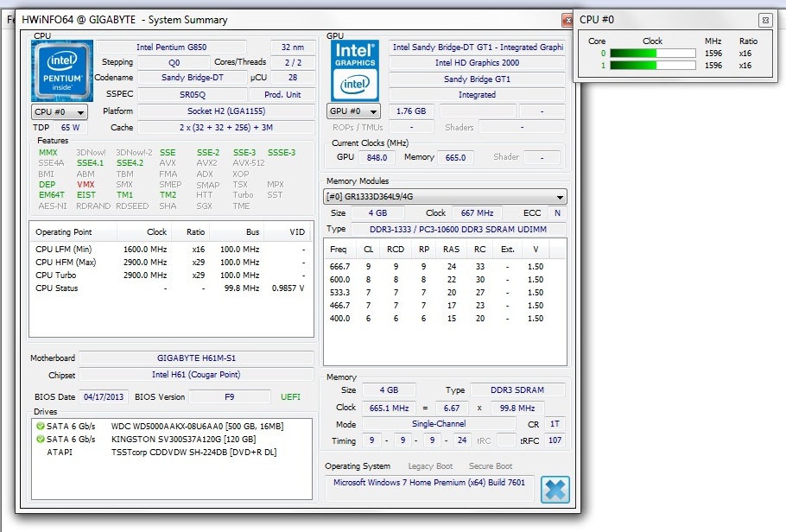Open the CPU #0 selector dropdown
The height and width of the screenshot is (532, 786).
pyautogui.click(x=60, y=111)
